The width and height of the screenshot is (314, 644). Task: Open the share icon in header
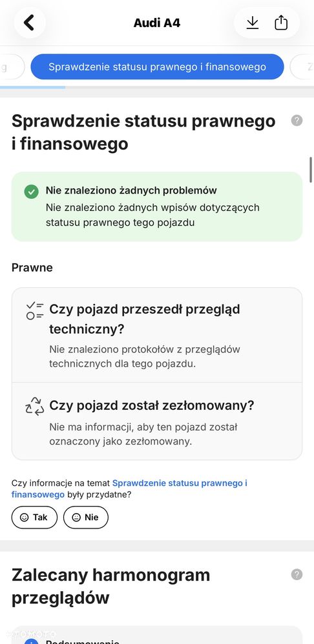tap(281, 23)
